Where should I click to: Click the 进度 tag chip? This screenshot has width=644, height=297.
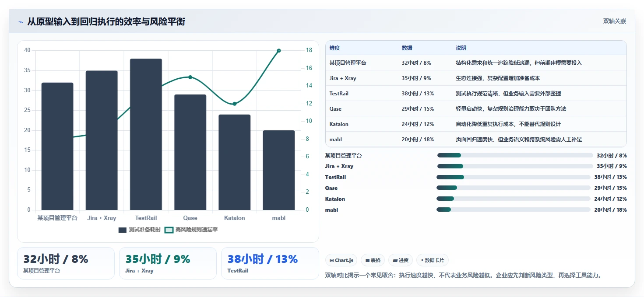pyautogui.click(x=400, y=260)
